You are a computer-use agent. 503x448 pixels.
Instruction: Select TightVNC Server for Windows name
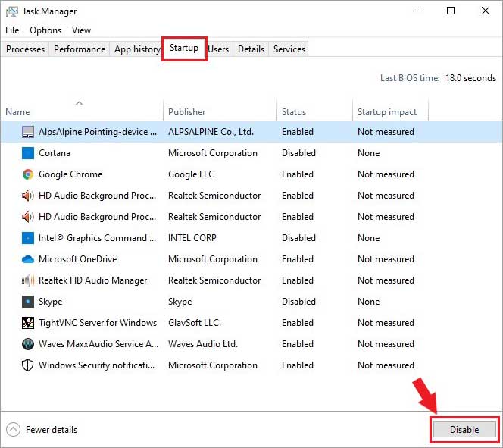98,323
